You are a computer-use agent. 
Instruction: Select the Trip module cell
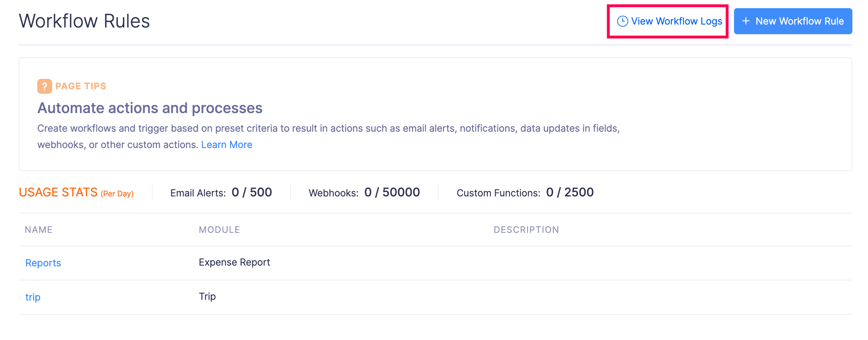pyautogui.click(x=207, y=296)
